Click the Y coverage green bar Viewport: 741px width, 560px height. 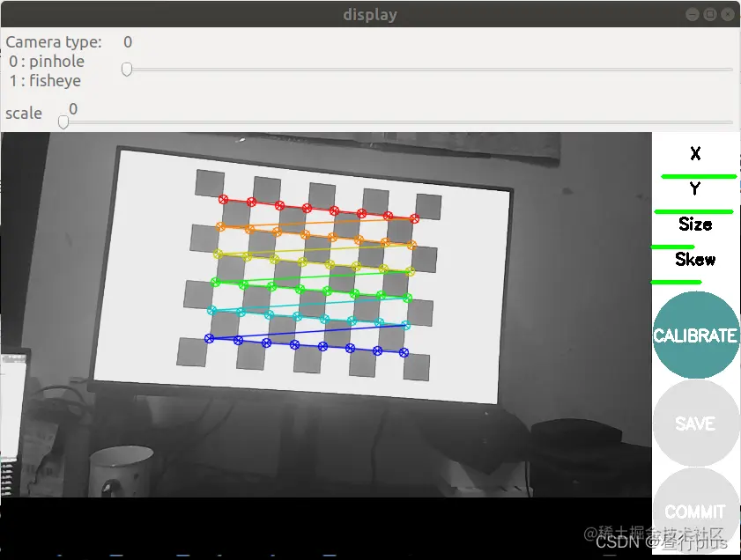click(693, 211)
